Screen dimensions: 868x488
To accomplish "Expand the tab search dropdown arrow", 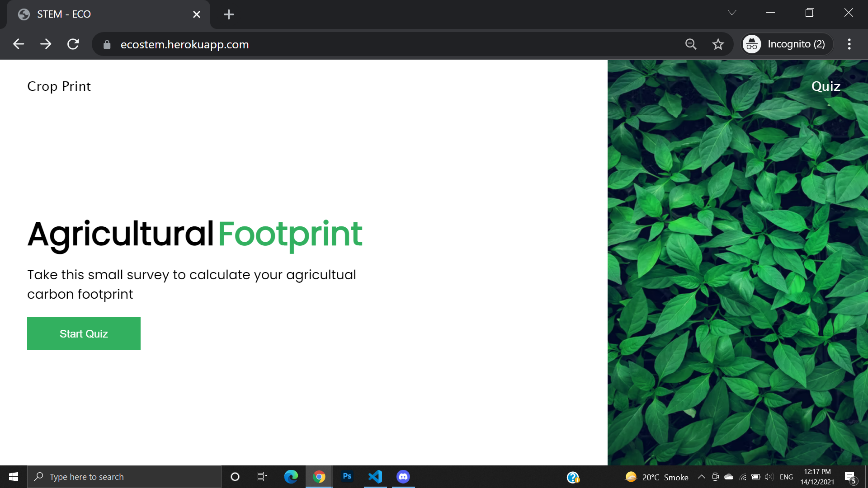I will 732,13.
